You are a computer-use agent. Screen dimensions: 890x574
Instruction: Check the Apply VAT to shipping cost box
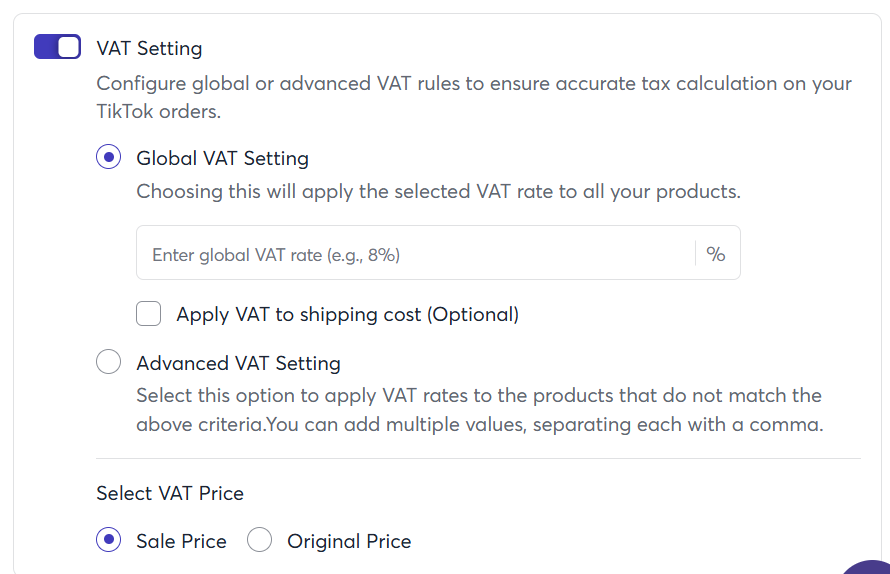tap(149, 314)
